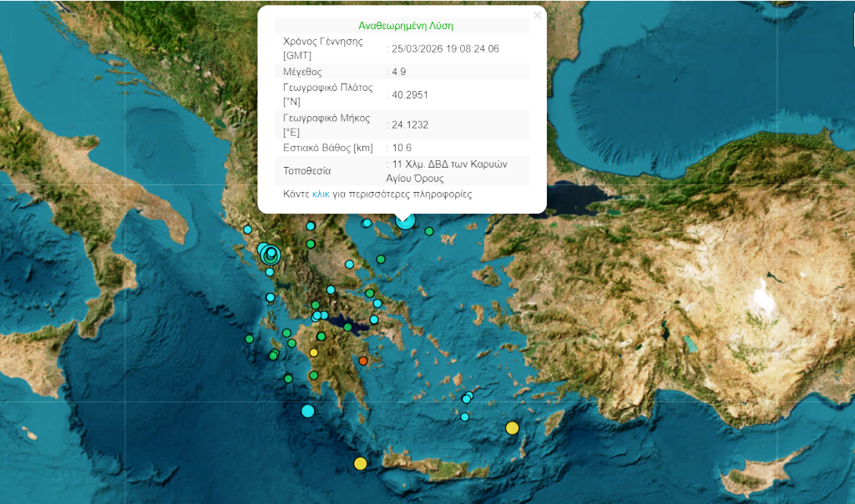Click the magnitude value 4.9 in popup
The height and width of the screenshot is (504, 855).
[x=399, y=72]
